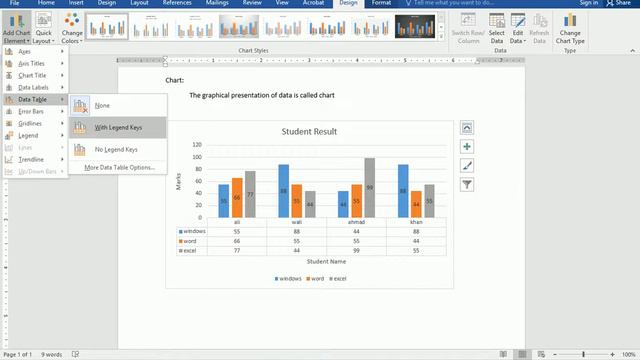The height and width of the screenshot is (360, 640).
Task: Switch to View tab
Action: click(x=282, y=3)
